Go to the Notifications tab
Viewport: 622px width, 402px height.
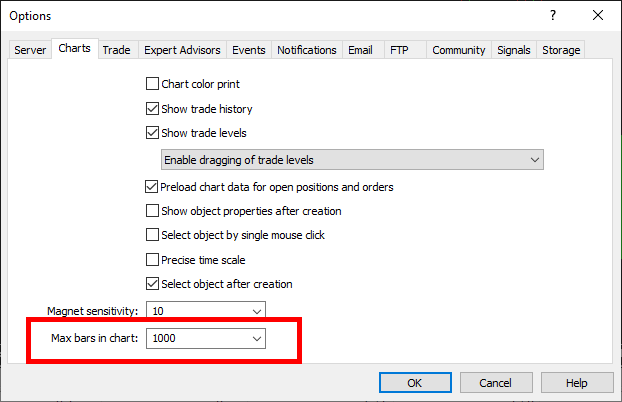307,50
